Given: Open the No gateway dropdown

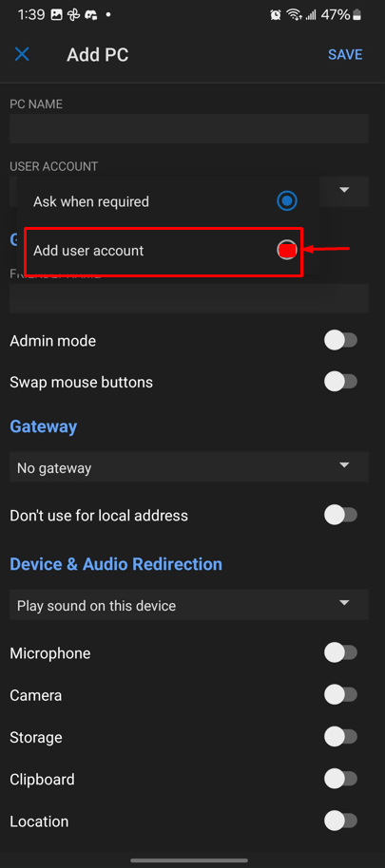Looking at the screenshot, I should (x=189, y=468).
